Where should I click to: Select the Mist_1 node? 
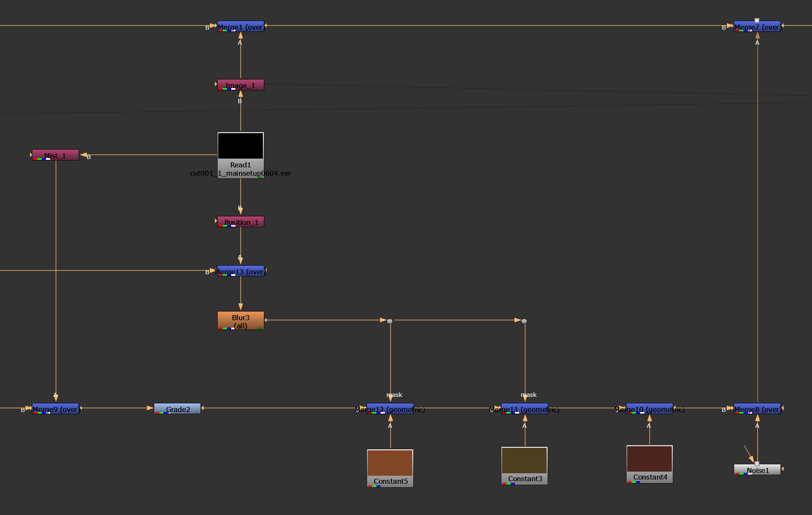tap(55, 155)
